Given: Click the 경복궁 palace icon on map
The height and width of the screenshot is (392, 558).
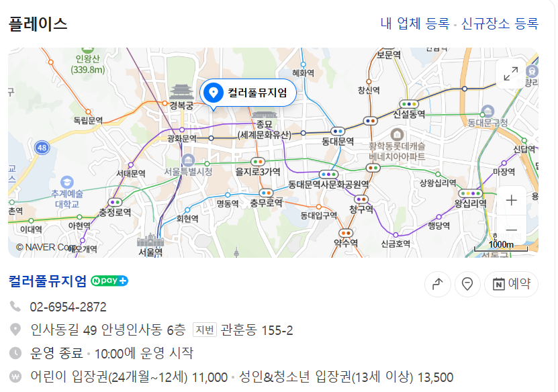Looking at the screenshot, I should [181, 92].
